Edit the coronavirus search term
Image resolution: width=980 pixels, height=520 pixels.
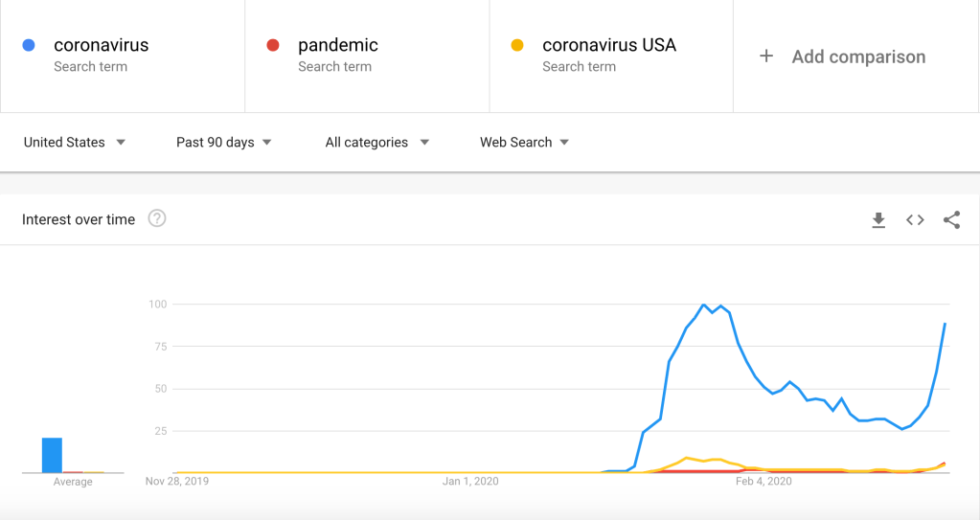102,45
